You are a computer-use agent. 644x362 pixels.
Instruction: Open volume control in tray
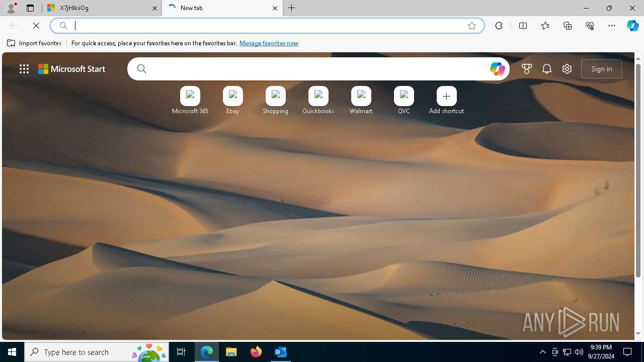click(x=579, y=352)
